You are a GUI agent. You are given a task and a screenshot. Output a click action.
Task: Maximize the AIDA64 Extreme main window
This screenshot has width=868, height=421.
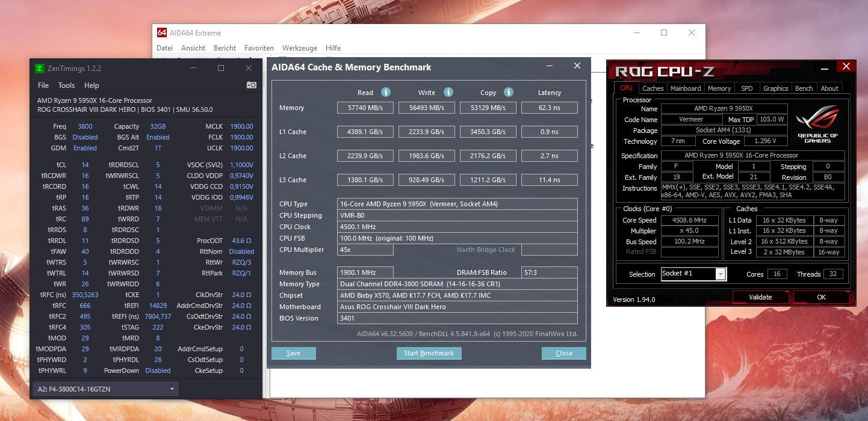(x=664, y=32)
